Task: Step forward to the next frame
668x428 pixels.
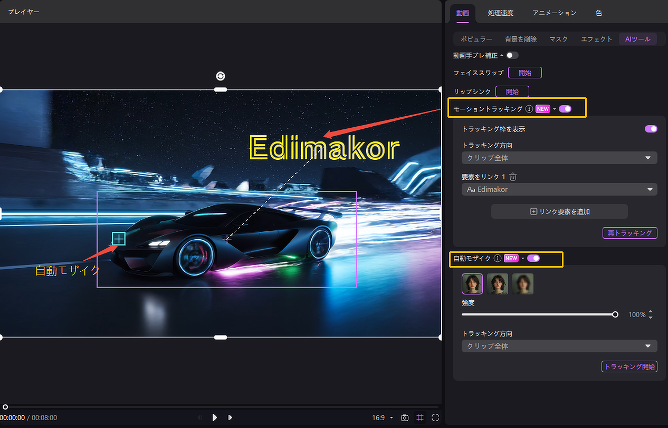Action: coord(230,417)
